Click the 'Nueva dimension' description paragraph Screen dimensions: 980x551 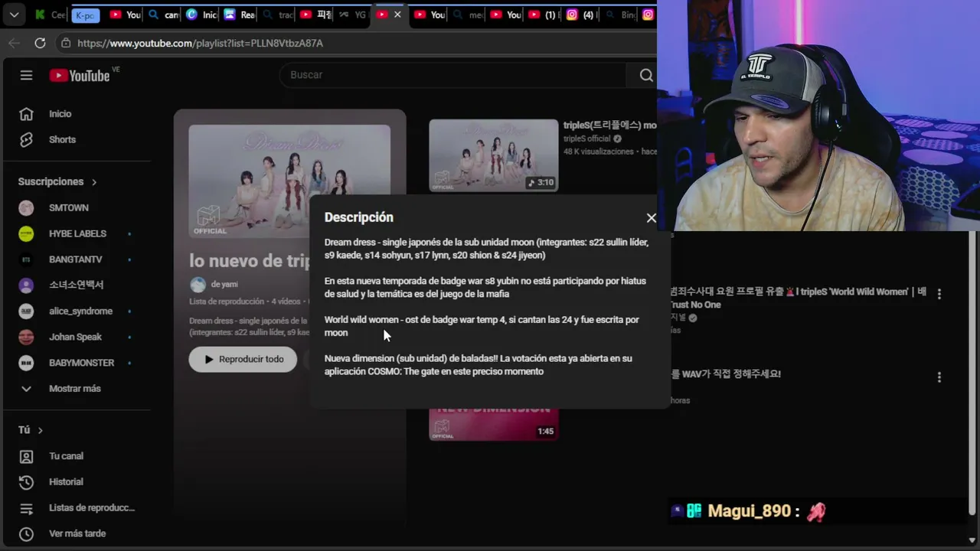(x=478, y=365)
